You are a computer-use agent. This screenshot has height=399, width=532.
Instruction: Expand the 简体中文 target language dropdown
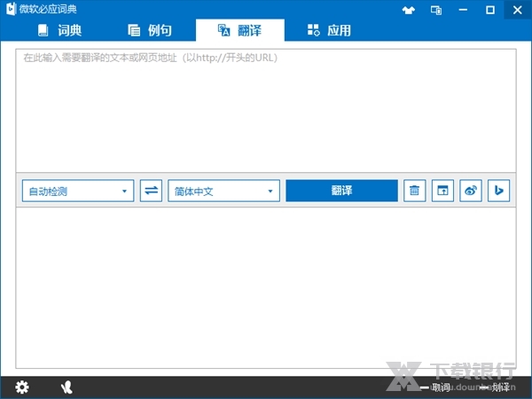(223, 191)
